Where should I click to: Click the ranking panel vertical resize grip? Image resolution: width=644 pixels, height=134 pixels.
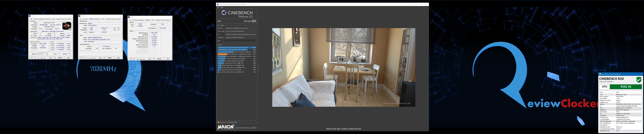click(258, 70)
